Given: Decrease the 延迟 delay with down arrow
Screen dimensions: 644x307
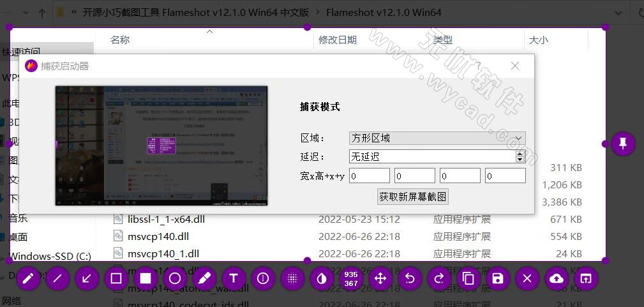Looking at the screenshot, I should click(x=520, y=160).
